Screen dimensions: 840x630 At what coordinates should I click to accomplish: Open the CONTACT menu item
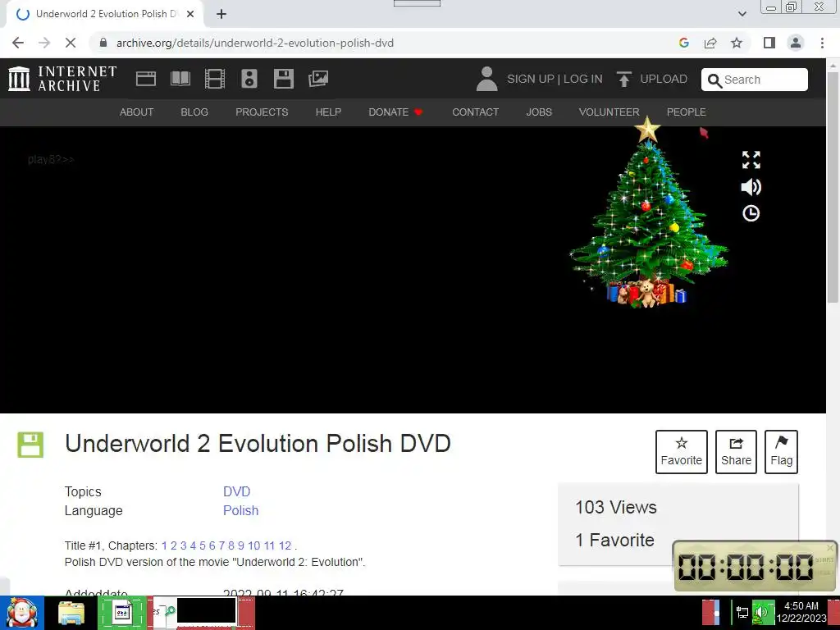475,112
